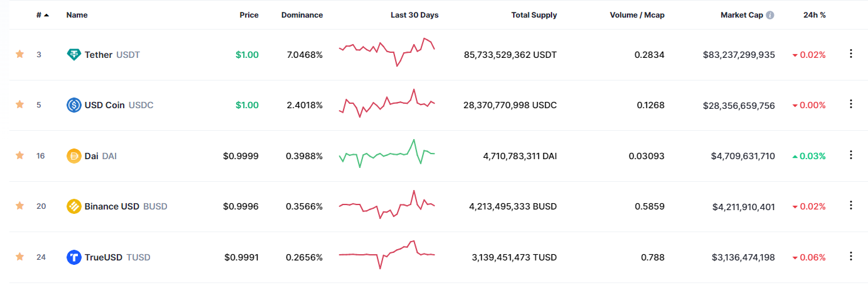Click TrueUSD's 24h change 0.06%

809,257
